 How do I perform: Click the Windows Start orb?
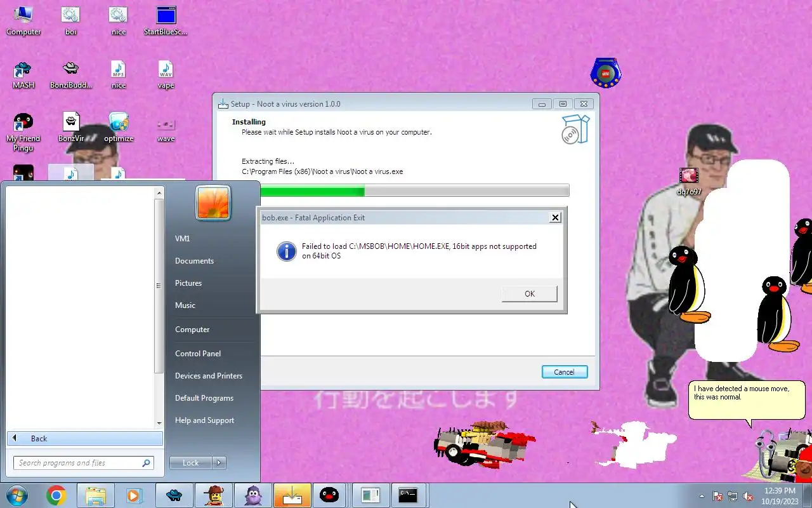pyautogui.click(x=16, y=495)
